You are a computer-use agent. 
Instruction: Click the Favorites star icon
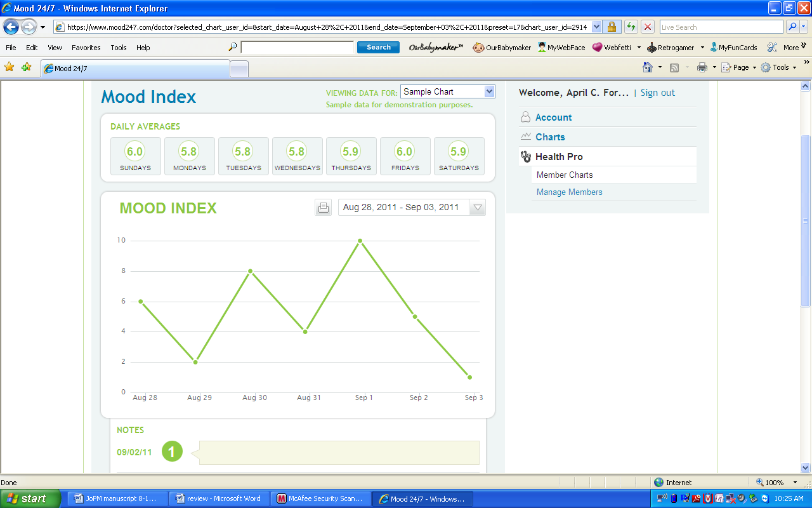(x=10, y=67)
